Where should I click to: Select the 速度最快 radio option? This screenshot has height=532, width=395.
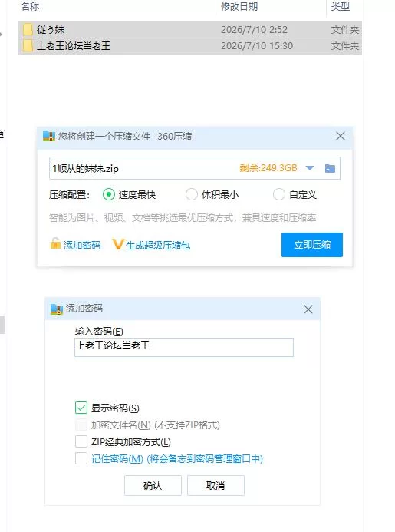coord(108,195)
